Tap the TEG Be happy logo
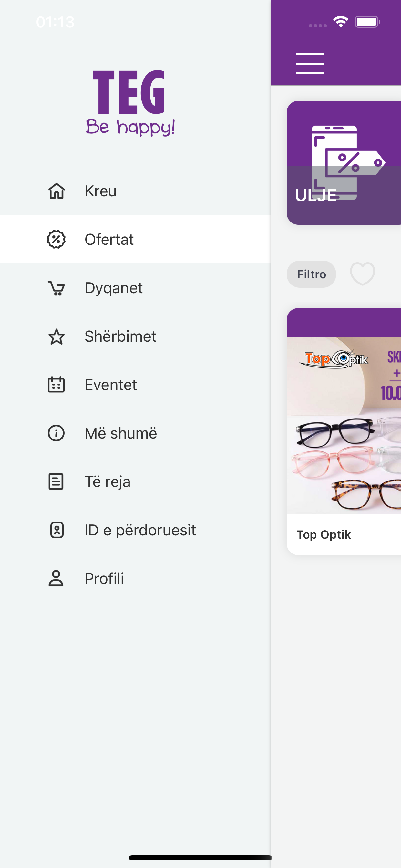This screenshot has height=868, width=401. pyautogui.click(x=130, y=103)
